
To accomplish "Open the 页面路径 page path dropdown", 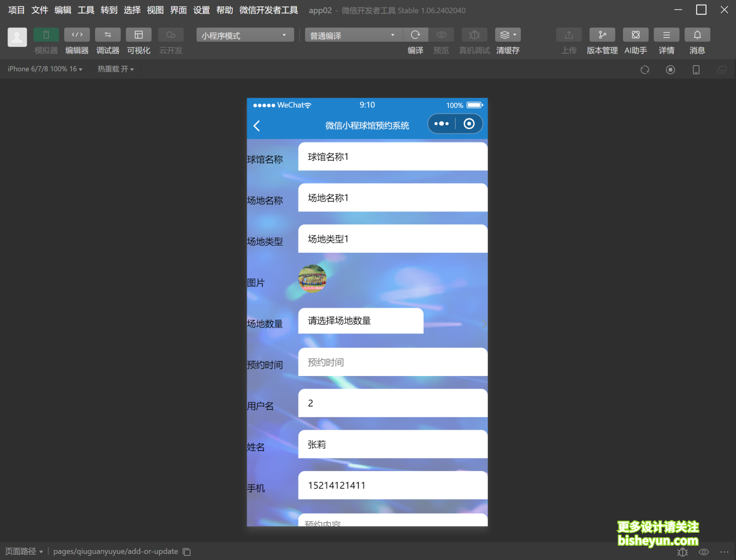I will [24, 551].
